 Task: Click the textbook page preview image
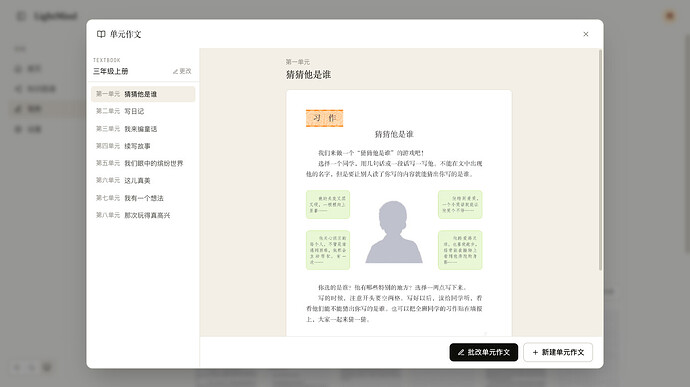tap(399, 213)
